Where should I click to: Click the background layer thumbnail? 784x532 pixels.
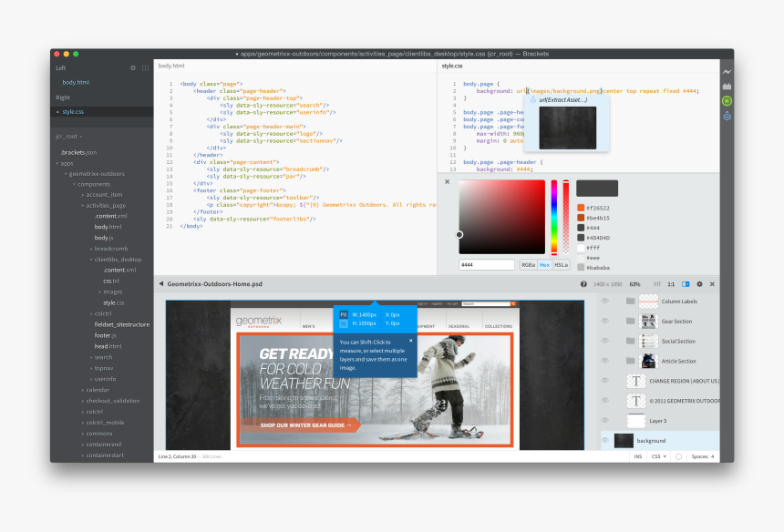624,441
